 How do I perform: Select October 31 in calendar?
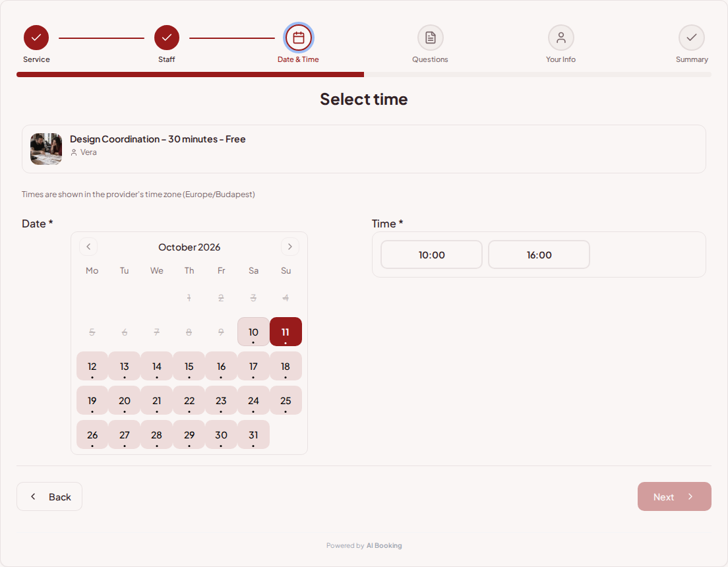pyautogui.click(x=253, y=434)
